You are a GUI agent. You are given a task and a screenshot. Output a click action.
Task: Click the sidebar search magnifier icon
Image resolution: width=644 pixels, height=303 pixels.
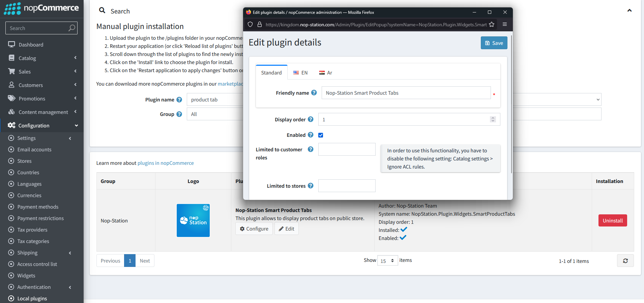tap(71, 28)
